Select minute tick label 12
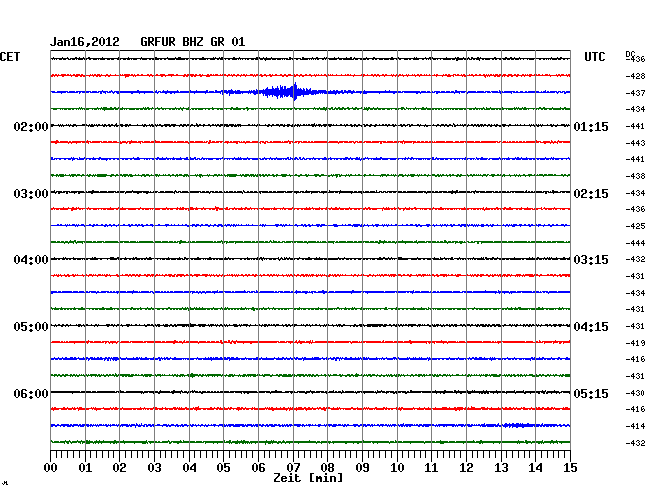 [466, 467]
